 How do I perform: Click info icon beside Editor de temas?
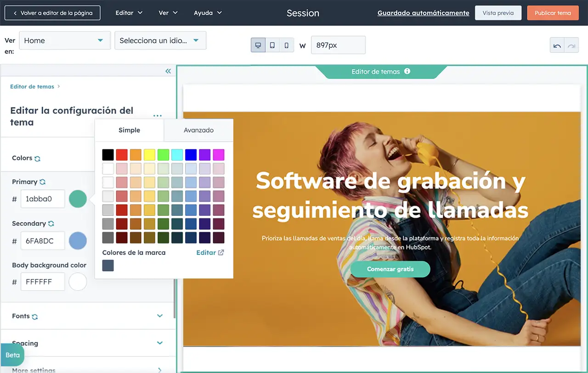[x=407, y=72]
